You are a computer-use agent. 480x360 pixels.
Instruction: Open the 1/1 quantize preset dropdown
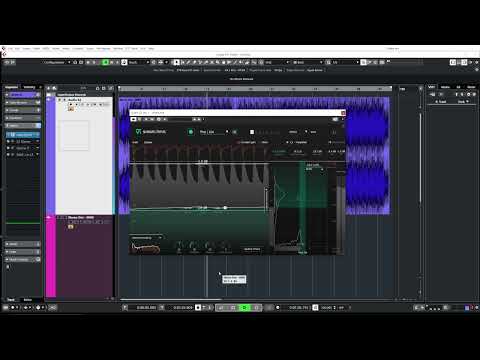tap(345, 62)
